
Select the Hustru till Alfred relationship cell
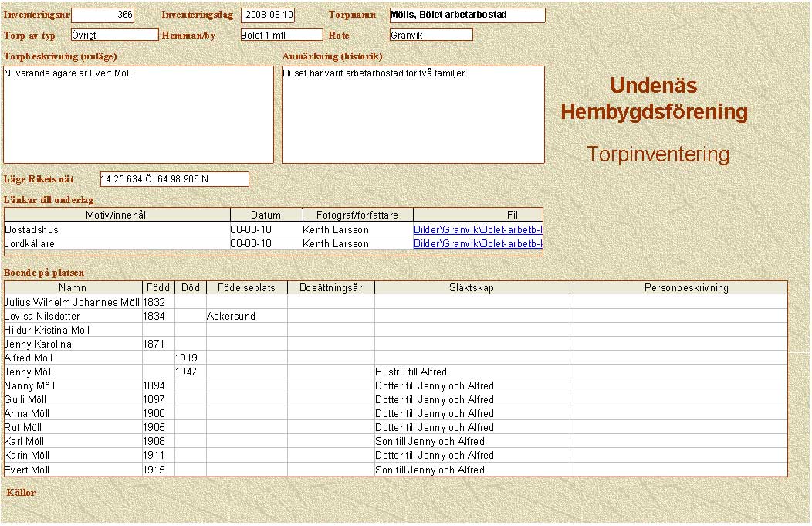tap(472, 372)
